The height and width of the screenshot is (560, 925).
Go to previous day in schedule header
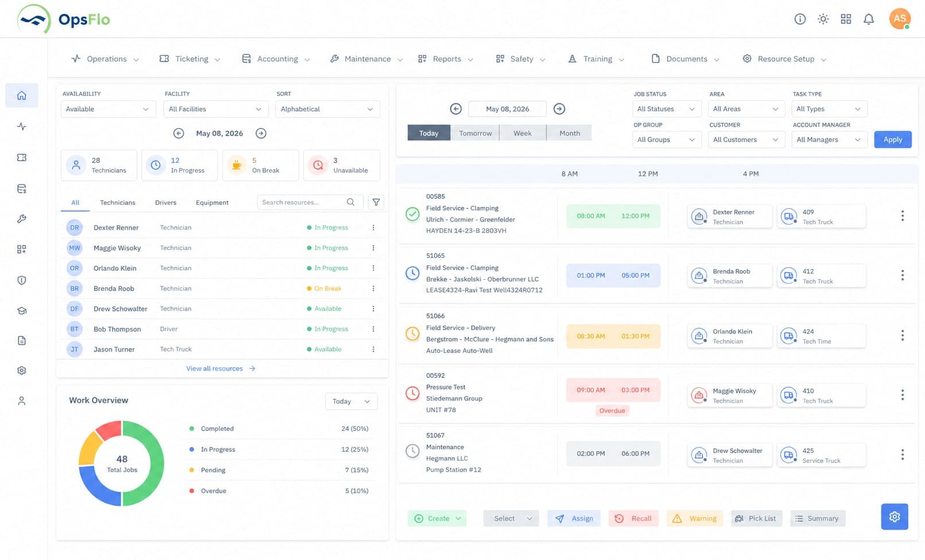pyautogui.click(x=456, y=108)
